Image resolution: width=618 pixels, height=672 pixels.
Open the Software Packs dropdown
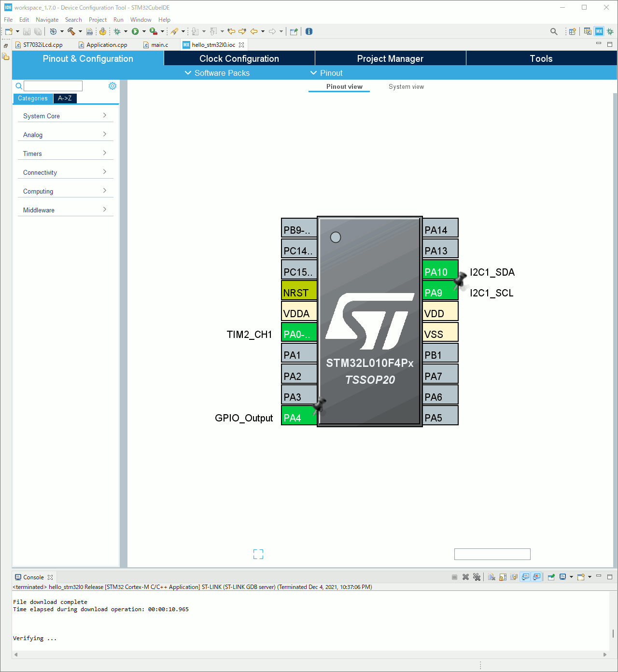[x=217, y=73]
